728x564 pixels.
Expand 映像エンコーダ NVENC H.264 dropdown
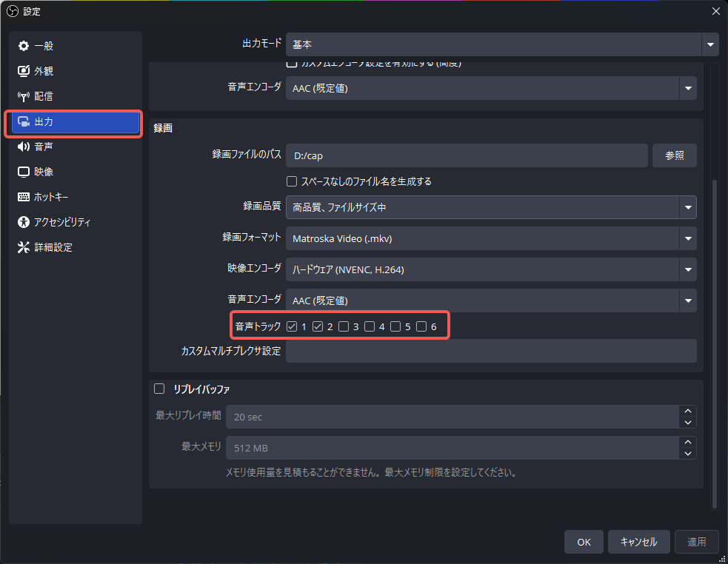click(x=491, y=269)
